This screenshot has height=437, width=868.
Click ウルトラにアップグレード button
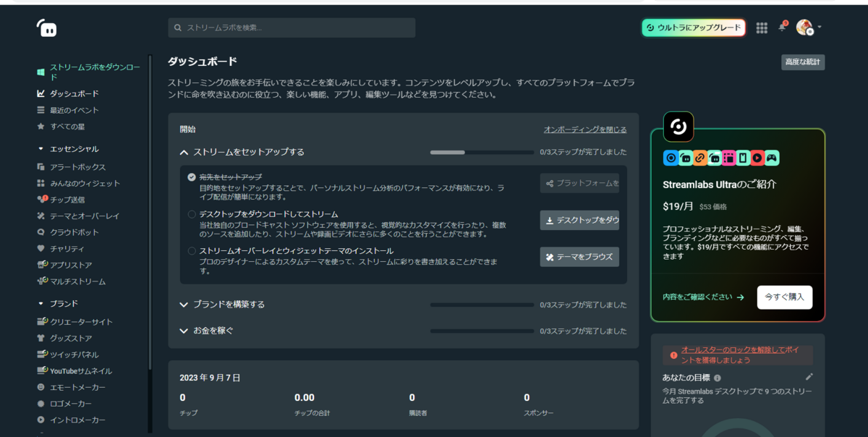click(694, 27)
